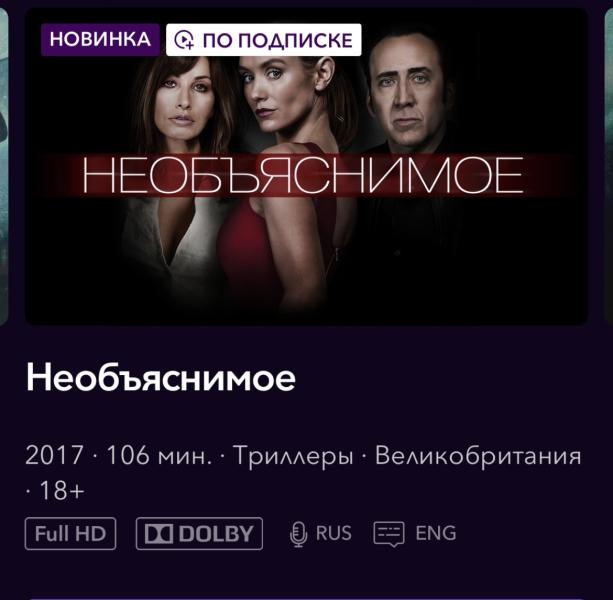Select the ENG subtitles label
613x600 pixels.
coord(436,533)
